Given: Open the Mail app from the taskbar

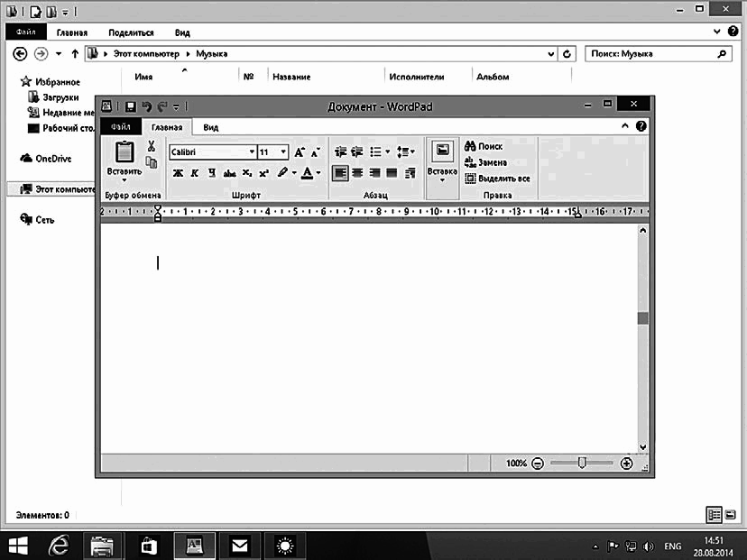Looking at the screenshot, I should click(x=239, y=546).
